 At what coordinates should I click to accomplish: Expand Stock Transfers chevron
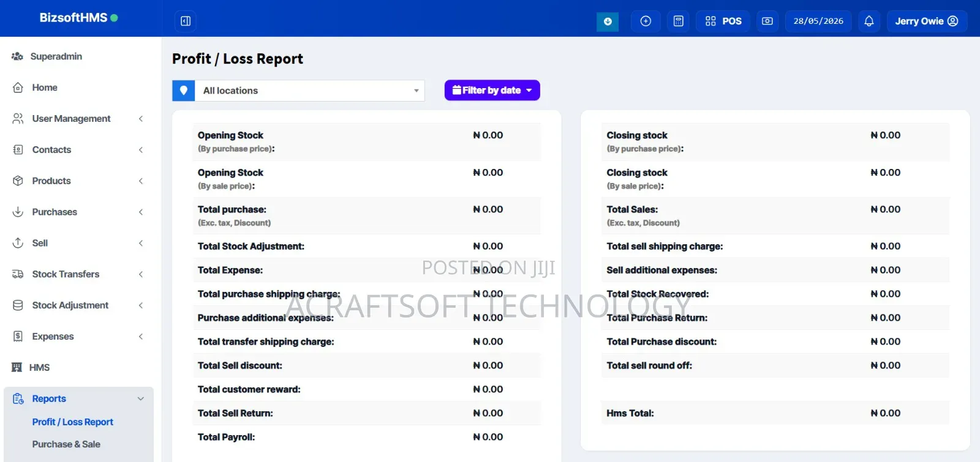141,274
